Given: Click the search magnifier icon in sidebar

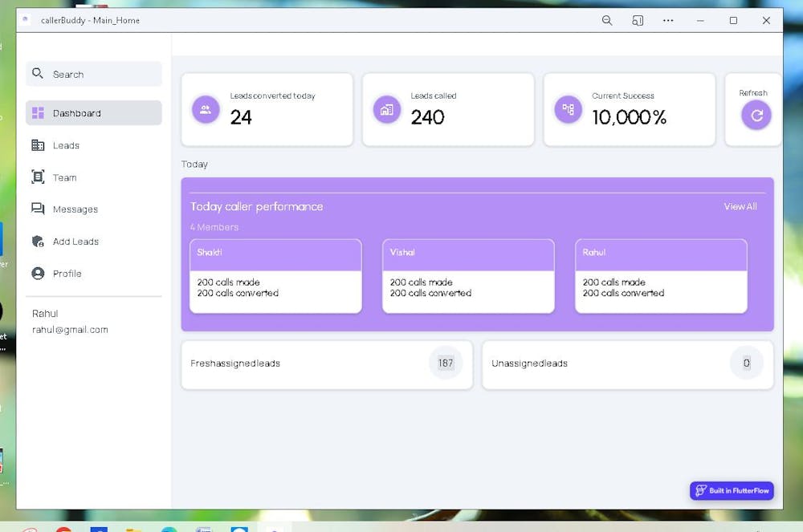Looking at the screenshot, I should click(x=38, y=74).
